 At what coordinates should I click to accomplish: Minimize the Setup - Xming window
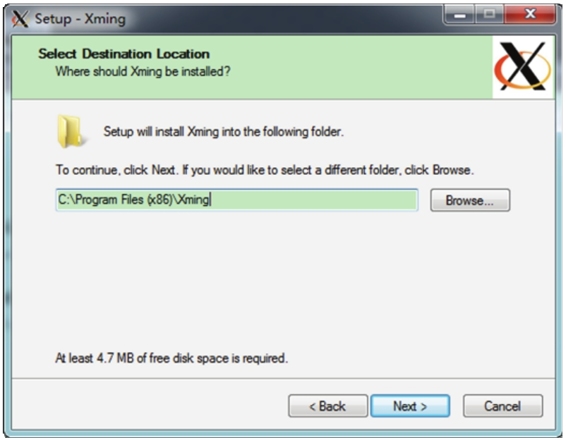click(460, 14)
